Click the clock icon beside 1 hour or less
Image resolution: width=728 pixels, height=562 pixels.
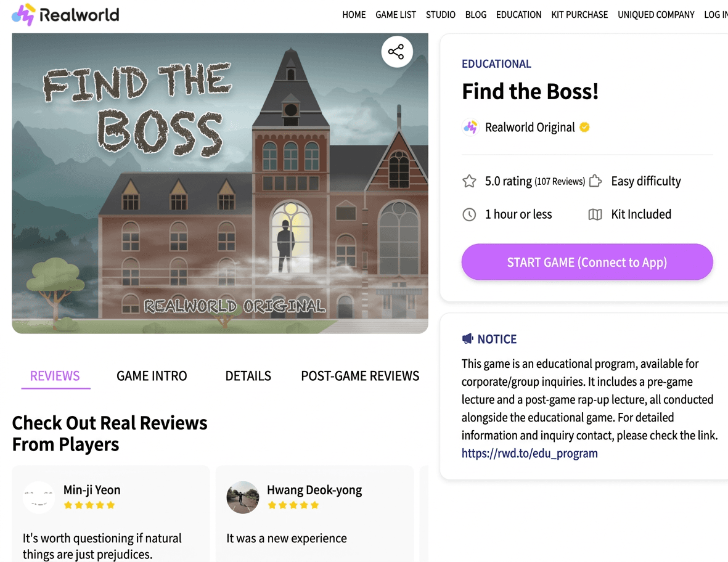click(x=469, y=214)
